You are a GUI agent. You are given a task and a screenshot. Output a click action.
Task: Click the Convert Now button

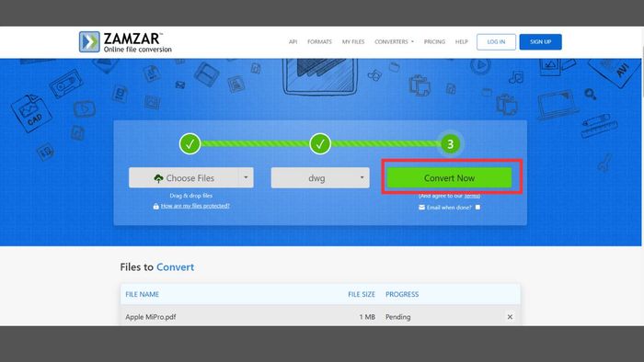tap(449, 177)
